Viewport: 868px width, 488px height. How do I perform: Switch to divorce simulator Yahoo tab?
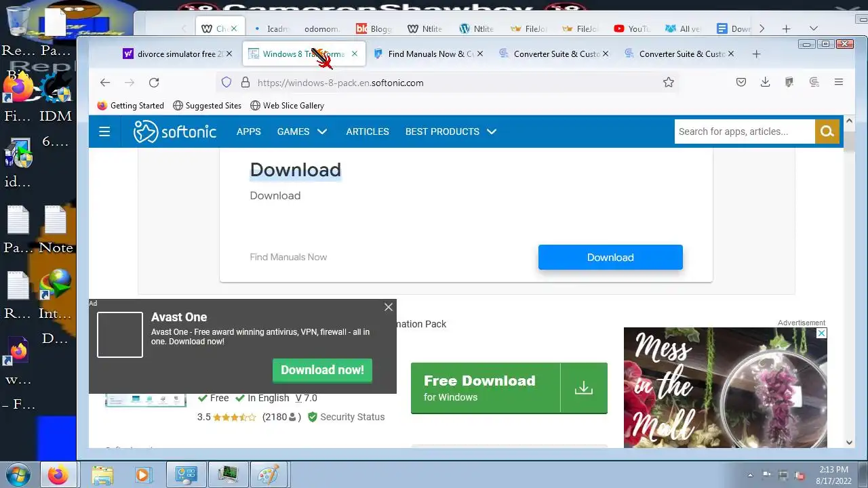(177, 54)
